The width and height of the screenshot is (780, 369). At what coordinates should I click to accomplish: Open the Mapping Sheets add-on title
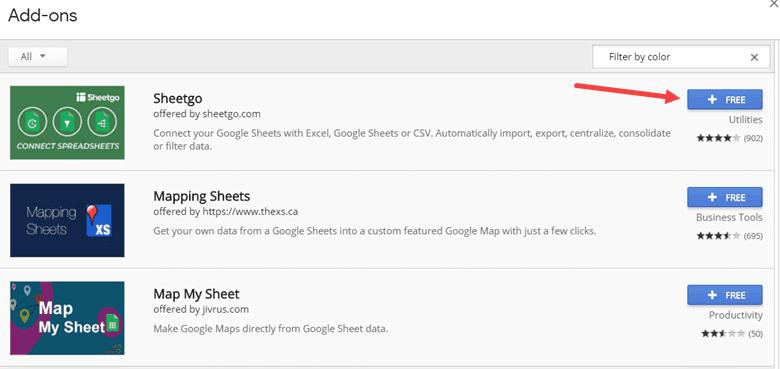201,196
